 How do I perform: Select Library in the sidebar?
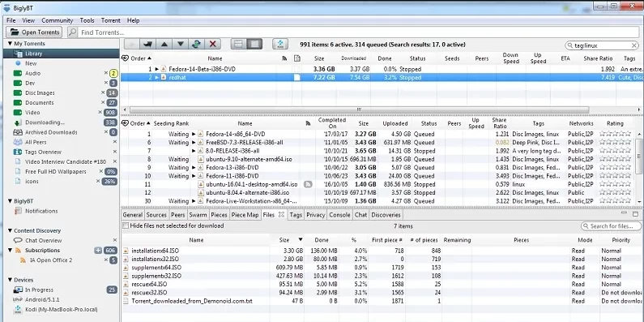pos(62,54)
